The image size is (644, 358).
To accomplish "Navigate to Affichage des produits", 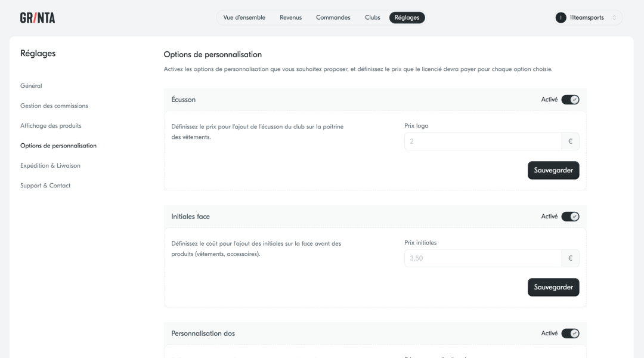I will (51, 126).
